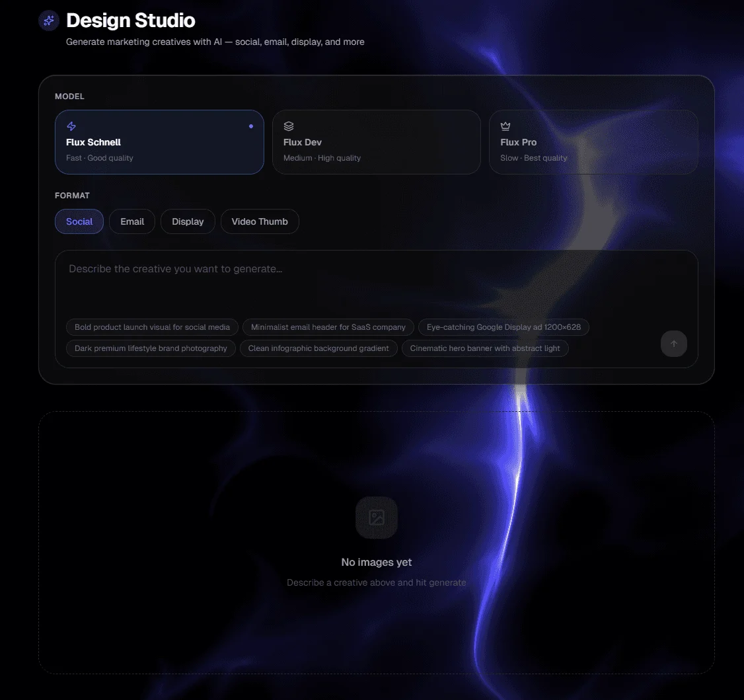Choose the Display format
This screenshot has width=744, height=700.
tap(188, 221)
